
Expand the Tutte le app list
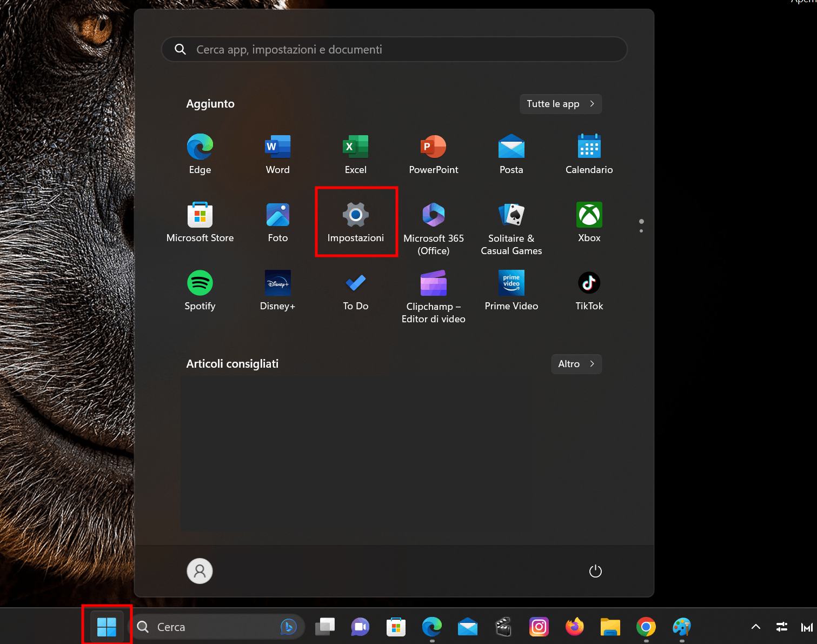[x=561, y=104]
